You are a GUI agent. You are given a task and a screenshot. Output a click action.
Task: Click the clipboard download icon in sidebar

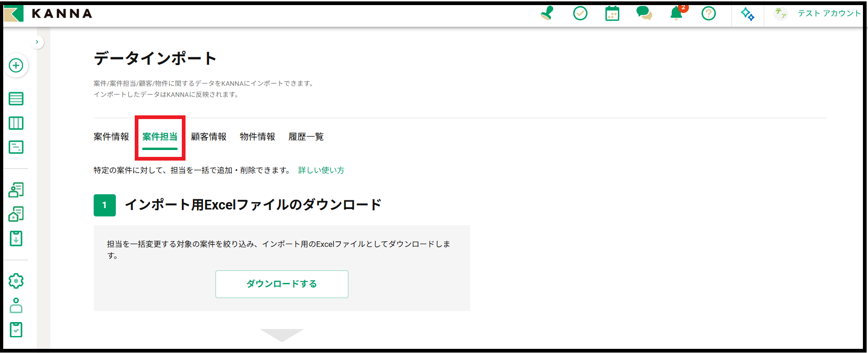click(x=16, y=239)
